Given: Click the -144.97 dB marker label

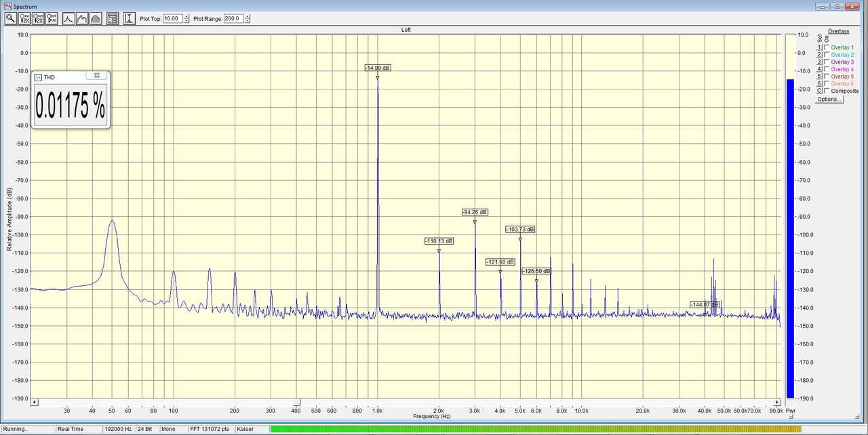Looking at the screenshot, I should [x=705, y=305].
